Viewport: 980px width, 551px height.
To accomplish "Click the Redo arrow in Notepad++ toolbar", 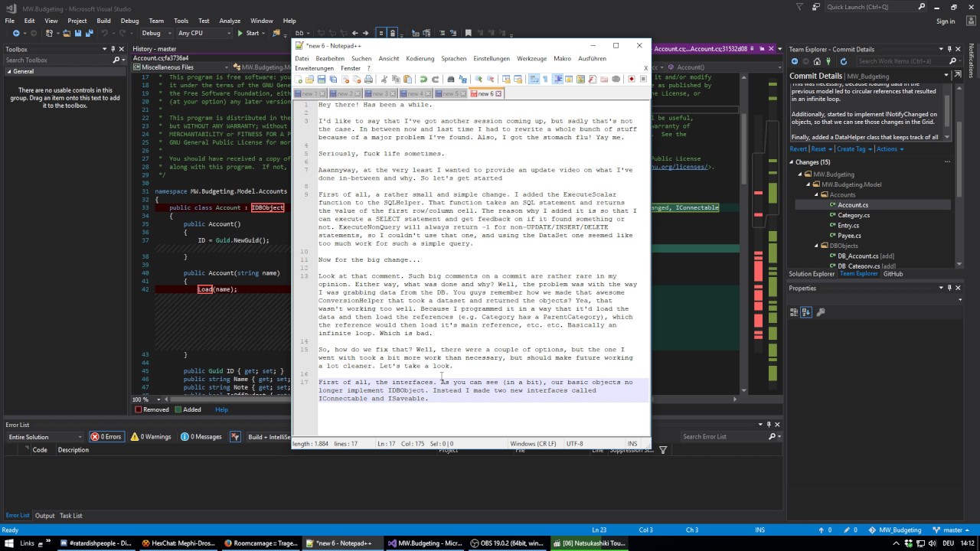I will 435,79.
